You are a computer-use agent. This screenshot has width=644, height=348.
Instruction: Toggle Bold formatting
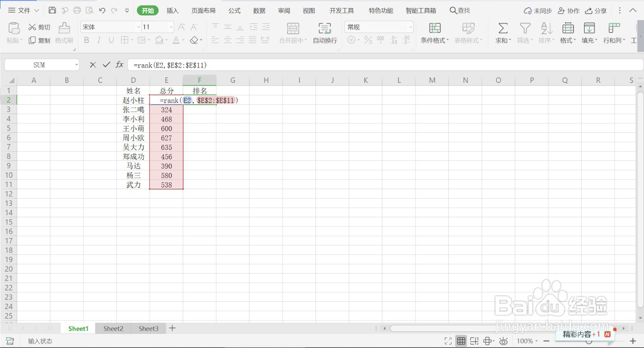[x=87, y=40]
